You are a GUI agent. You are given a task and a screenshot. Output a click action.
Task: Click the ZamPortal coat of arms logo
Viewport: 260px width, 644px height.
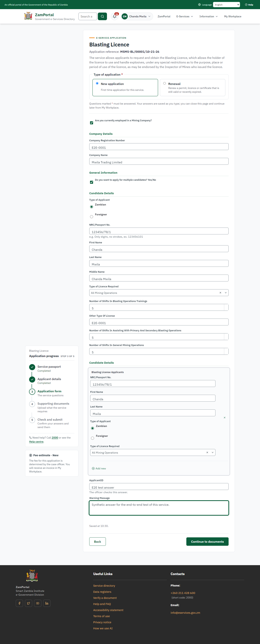tap(28, 16)
